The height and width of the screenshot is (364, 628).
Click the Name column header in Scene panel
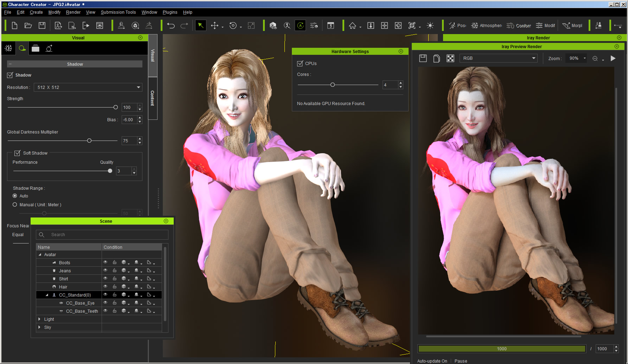click(69, 247)
